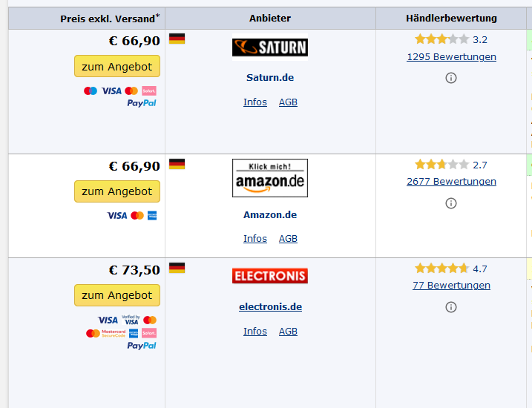
Task: Click the Saturn logo image
Action: [x=270, y=47]
